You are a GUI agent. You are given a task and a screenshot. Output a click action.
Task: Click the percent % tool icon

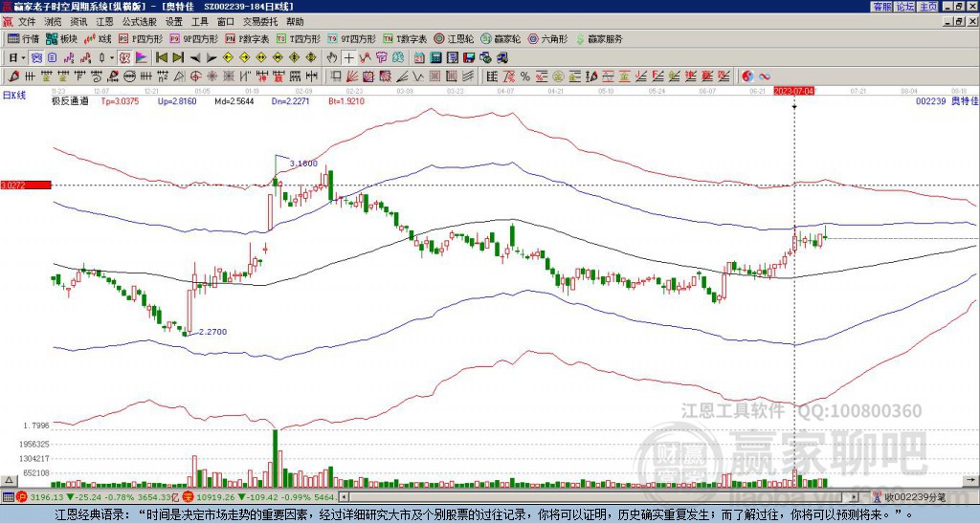tap(525, 76)
